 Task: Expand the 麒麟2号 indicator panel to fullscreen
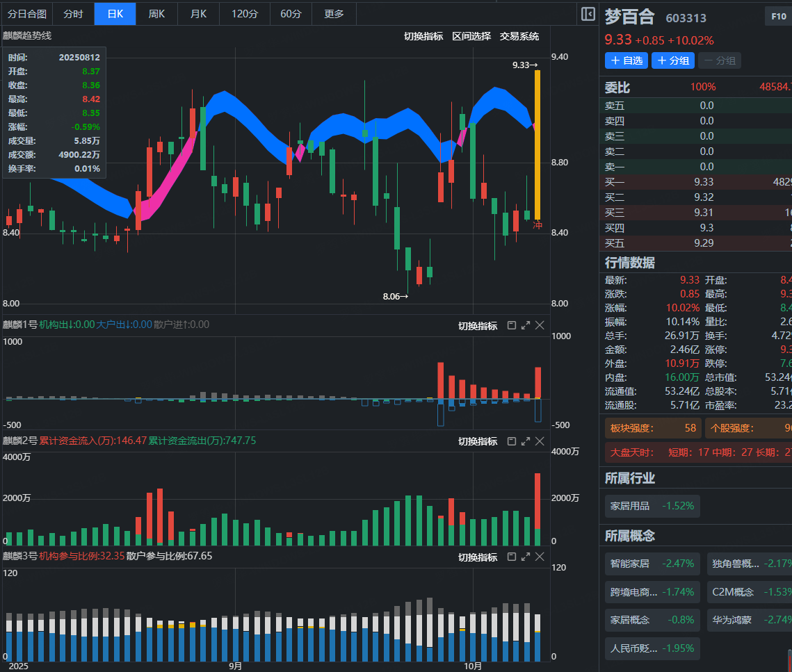click(x=526, y=441)
